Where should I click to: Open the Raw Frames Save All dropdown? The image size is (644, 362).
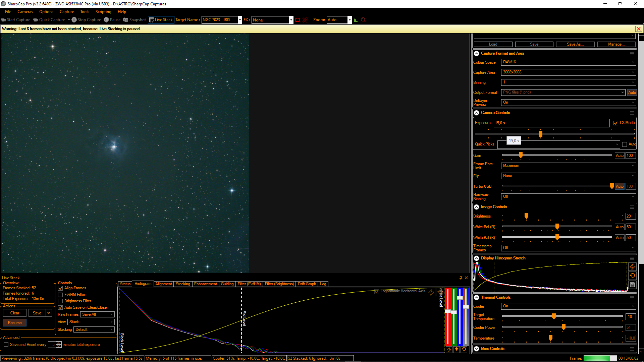pyautogui.click(x=98, y=314)
